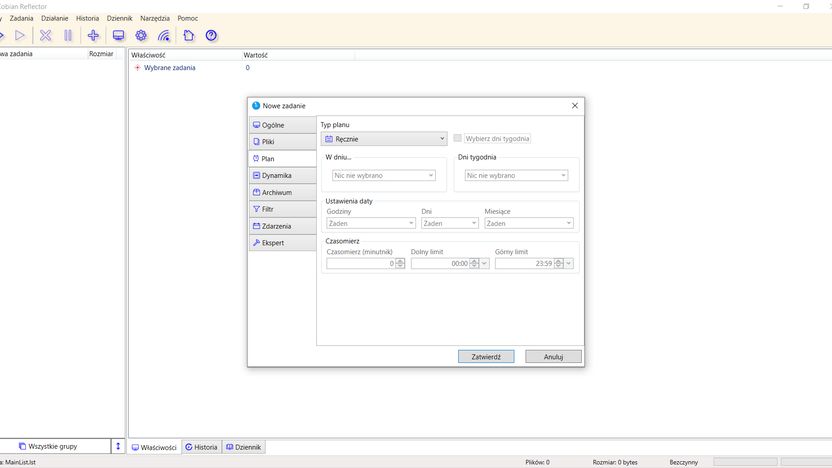
Task: Switch to the Zdarzenia section
Action: coord(283,226)
